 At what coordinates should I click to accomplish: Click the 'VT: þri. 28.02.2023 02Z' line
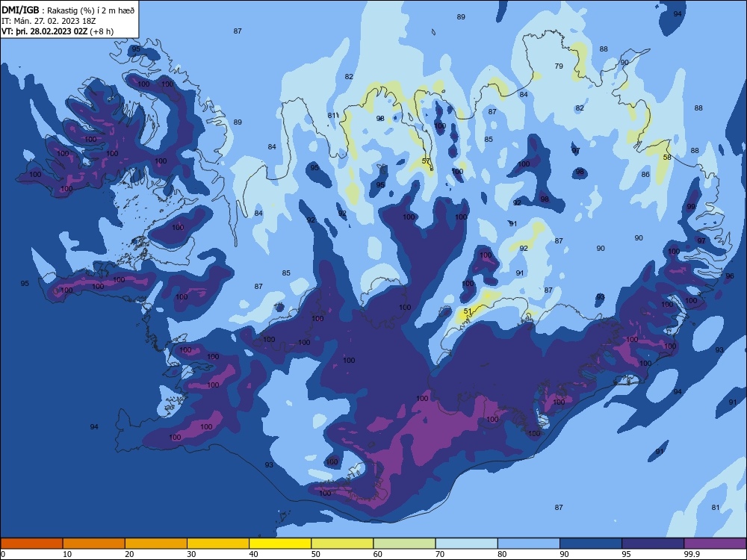coord(58,31)
